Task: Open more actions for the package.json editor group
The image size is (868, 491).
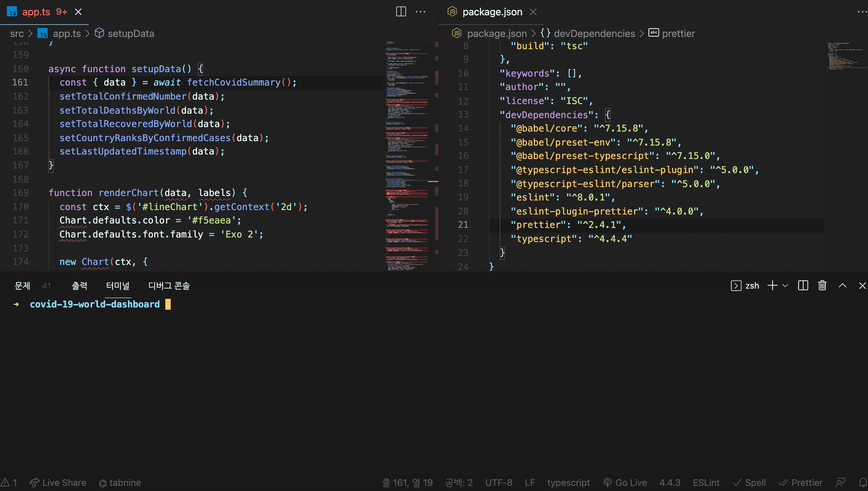Action: (x=862, y=12)
